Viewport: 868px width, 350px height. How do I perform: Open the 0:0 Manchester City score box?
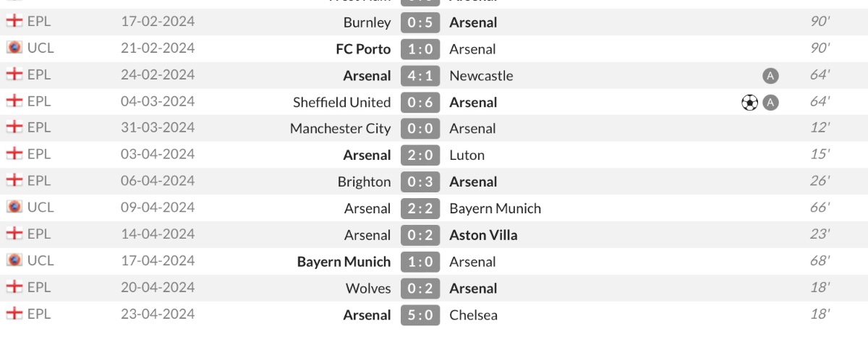tap(420, 129)
